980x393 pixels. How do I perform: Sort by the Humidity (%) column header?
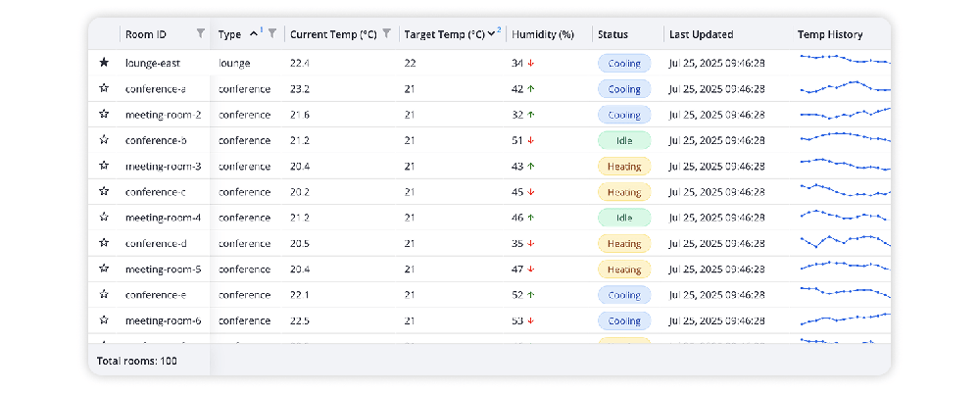(x=543, y=34)
